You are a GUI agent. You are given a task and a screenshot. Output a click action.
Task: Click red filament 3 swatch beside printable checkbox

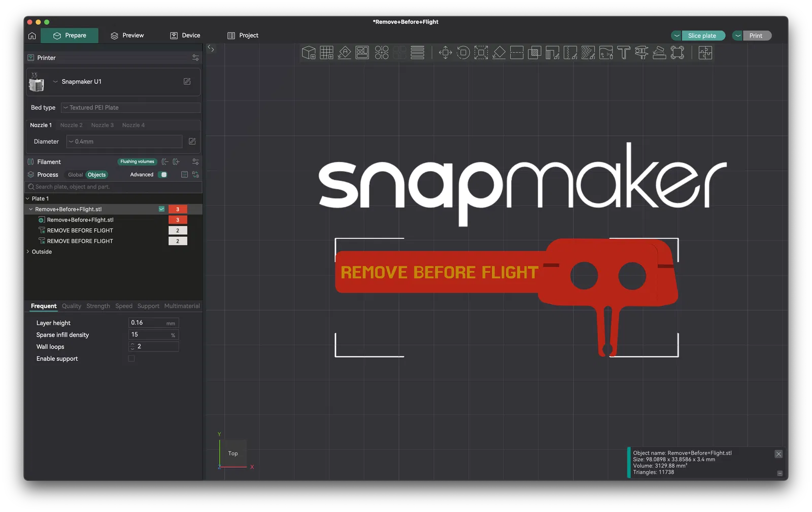[x=178, y=209]
